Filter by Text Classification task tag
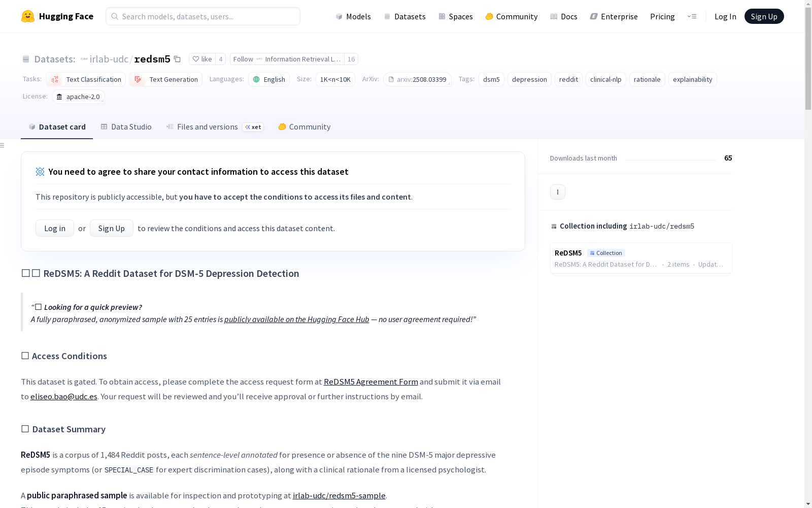The width and height of the screenshot is (812, 508). coord(86,79)
